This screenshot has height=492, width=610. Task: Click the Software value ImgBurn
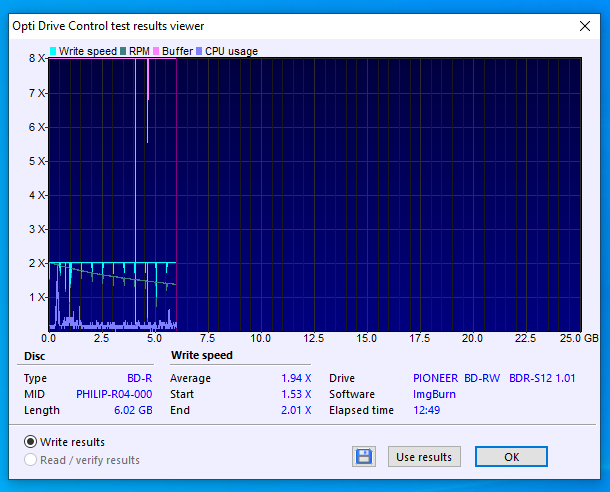tap(434, 394)
